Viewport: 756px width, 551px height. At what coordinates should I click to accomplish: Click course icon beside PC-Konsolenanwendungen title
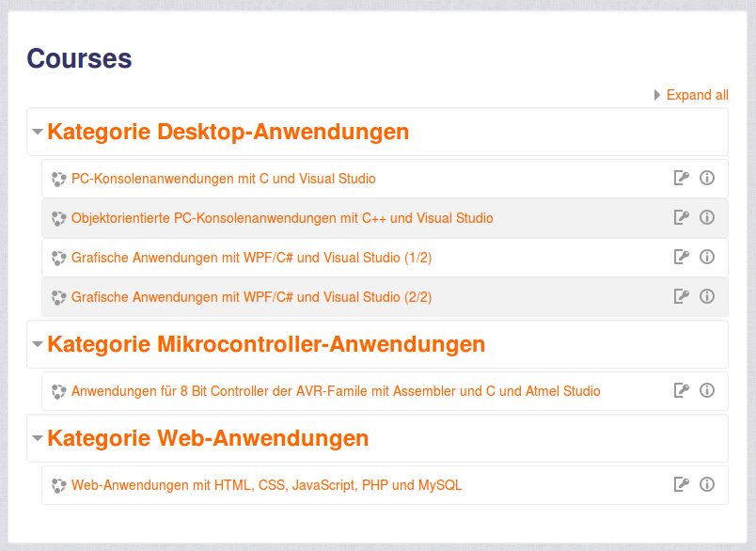click(59, 179)
